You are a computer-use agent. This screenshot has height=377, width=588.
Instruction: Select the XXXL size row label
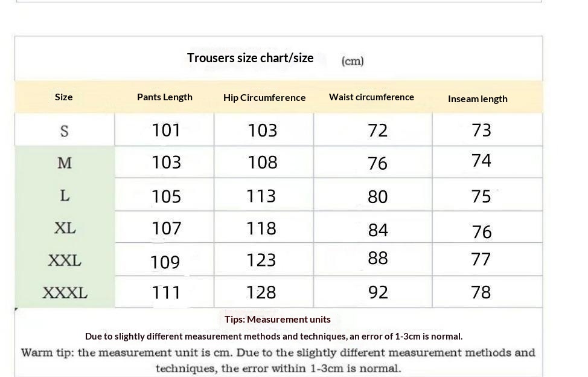pyautogui.click(x=65, y=293)
